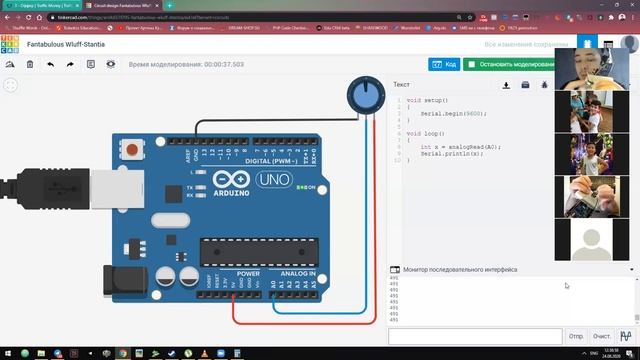Click the blank avatar participant thumbnail
Viewport: 640px width, 360px height.
[592, 240]
